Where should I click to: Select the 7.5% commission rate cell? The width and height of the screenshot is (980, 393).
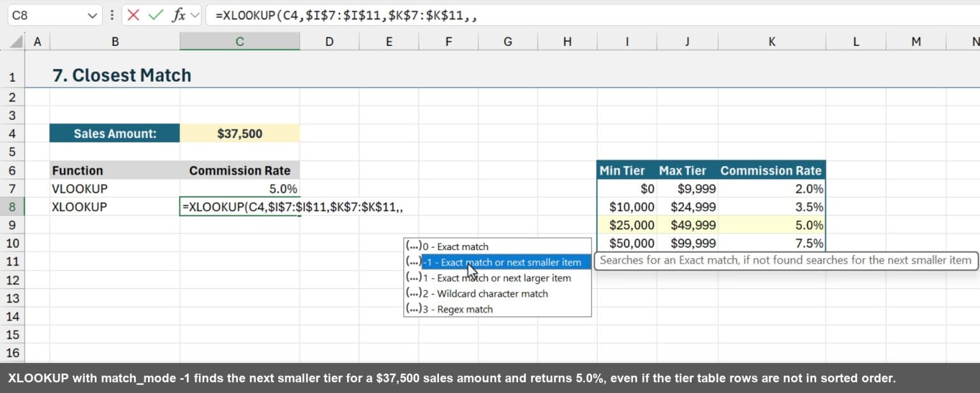click(771, 243)
